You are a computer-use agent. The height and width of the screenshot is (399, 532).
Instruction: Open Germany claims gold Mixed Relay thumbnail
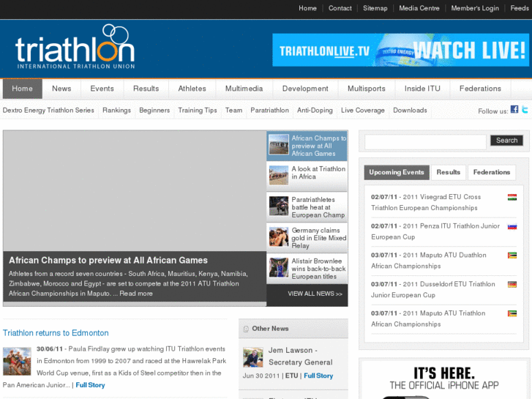point(279,236)
